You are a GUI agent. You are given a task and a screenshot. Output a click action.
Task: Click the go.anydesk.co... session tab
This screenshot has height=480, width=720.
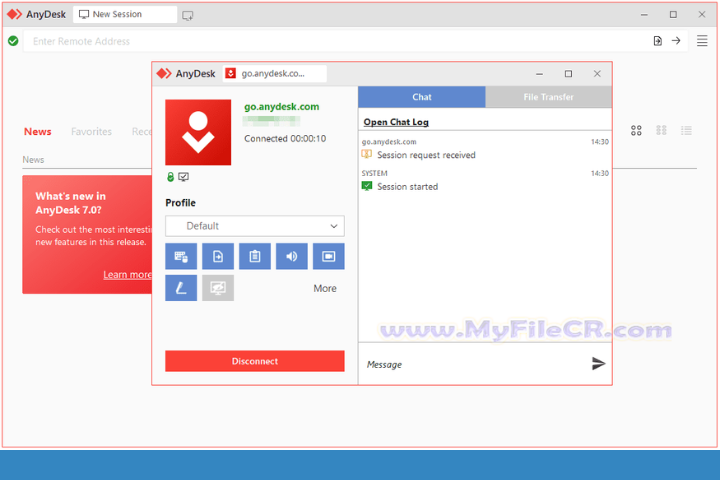275,73
